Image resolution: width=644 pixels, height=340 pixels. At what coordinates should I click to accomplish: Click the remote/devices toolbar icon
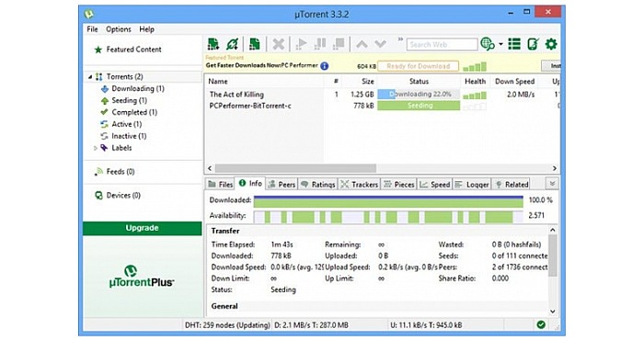coord(533,44)
